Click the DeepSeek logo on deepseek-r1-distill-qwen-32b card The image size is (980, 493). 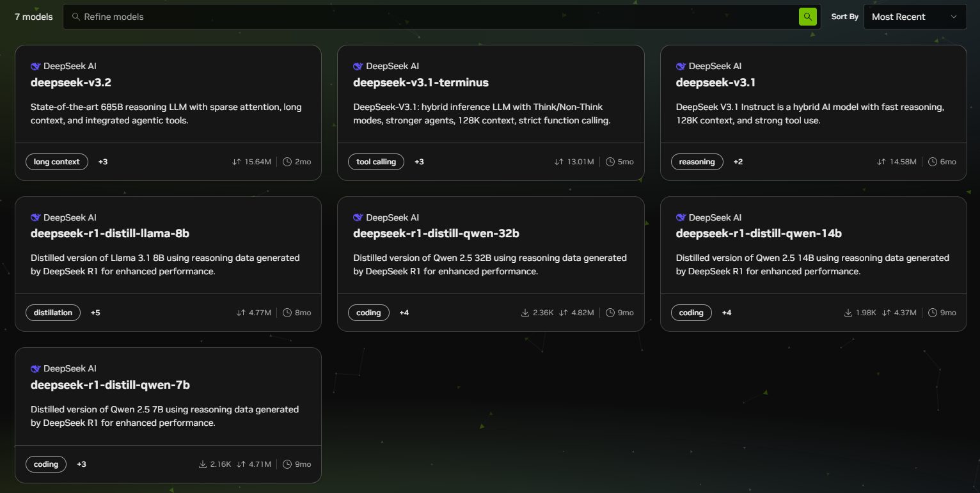pos(358,217)
